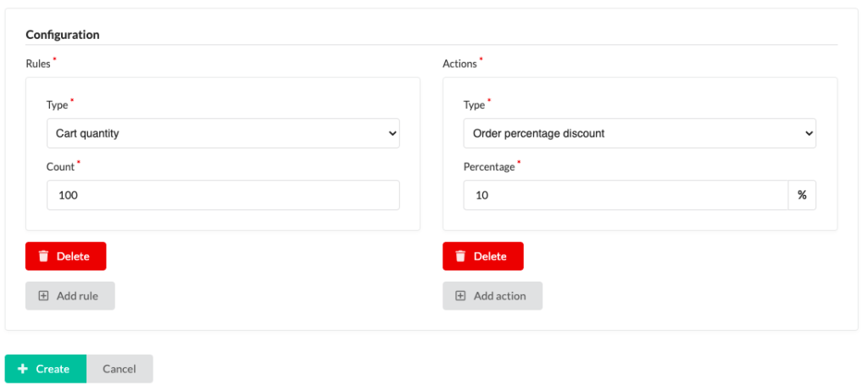Image resolution: width=868 pixels, height=391 pixels.
Task: Expand the chevron on the Order percentage discount select
Action: 809,133
